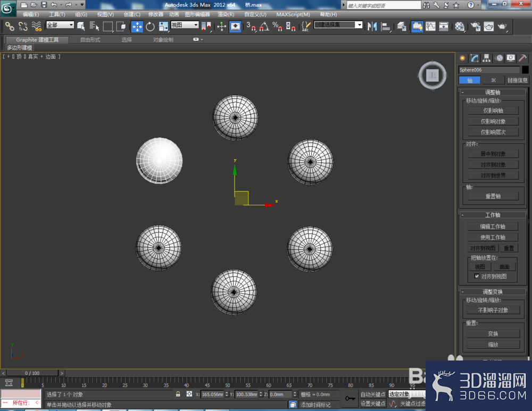Click the Select and Link icon
This screenshot has height=411, width=532.
tap(10, 27)
